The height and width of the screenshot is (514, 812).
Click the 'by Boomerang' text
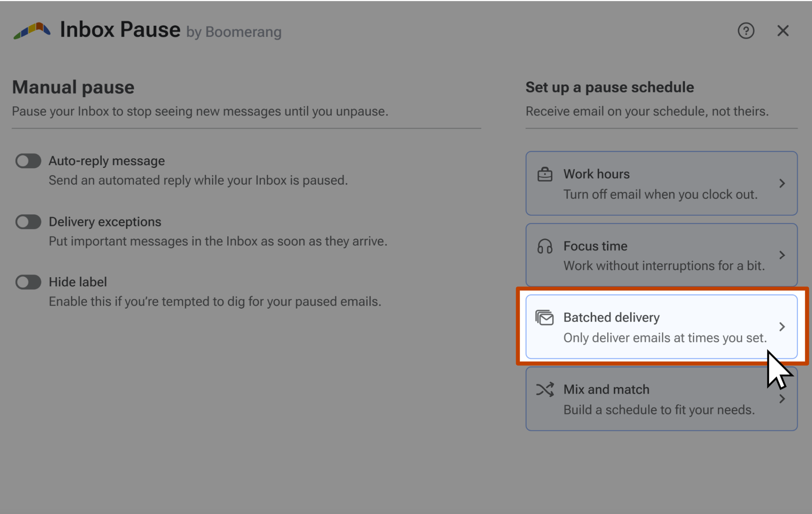point(234,33)
